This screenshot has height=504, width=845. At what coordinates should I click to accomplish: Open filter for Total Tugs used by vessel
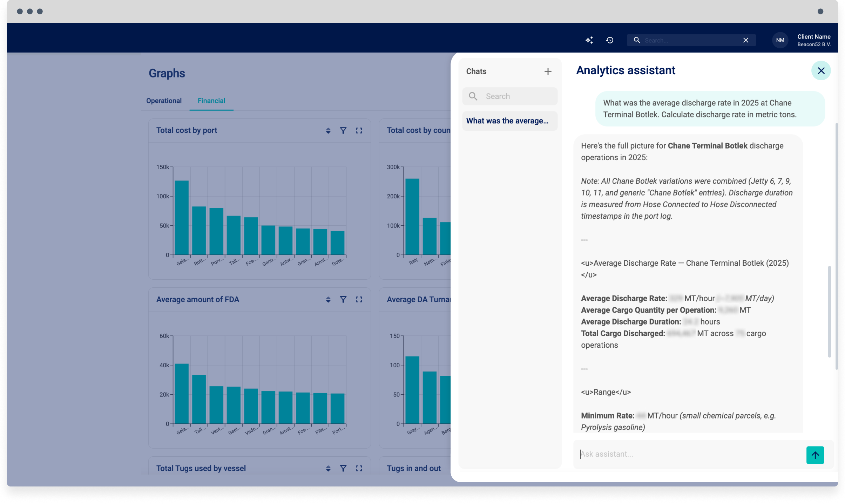pyautogui.click(x=343, y=469)
